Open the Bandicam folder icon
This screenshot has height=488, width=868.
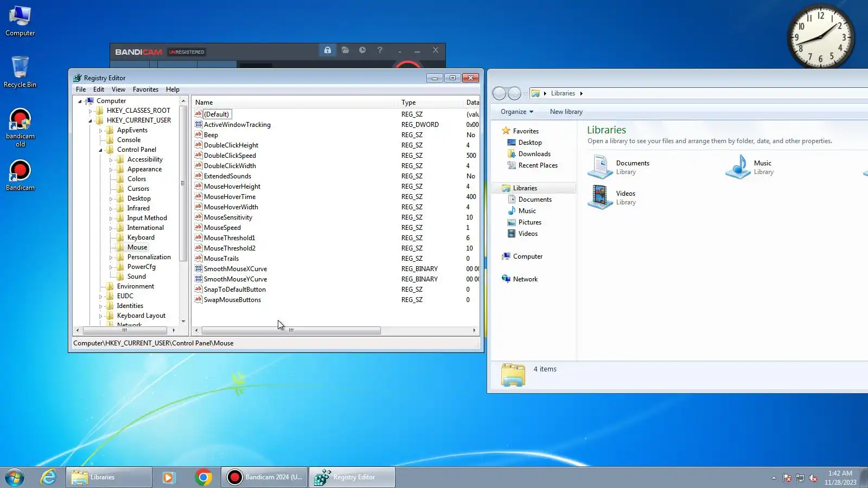[345, 50]
